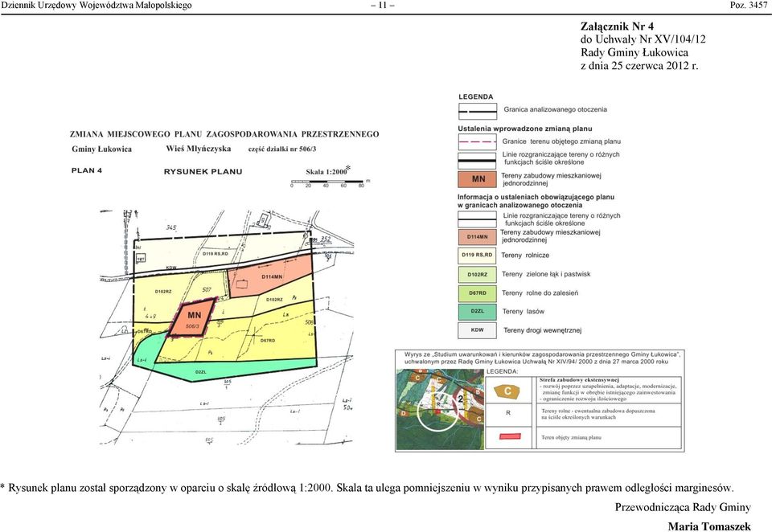Click the number 2 on the study thumbnail
This screenshot has width=772, height=532.
[x=460, y=399]
